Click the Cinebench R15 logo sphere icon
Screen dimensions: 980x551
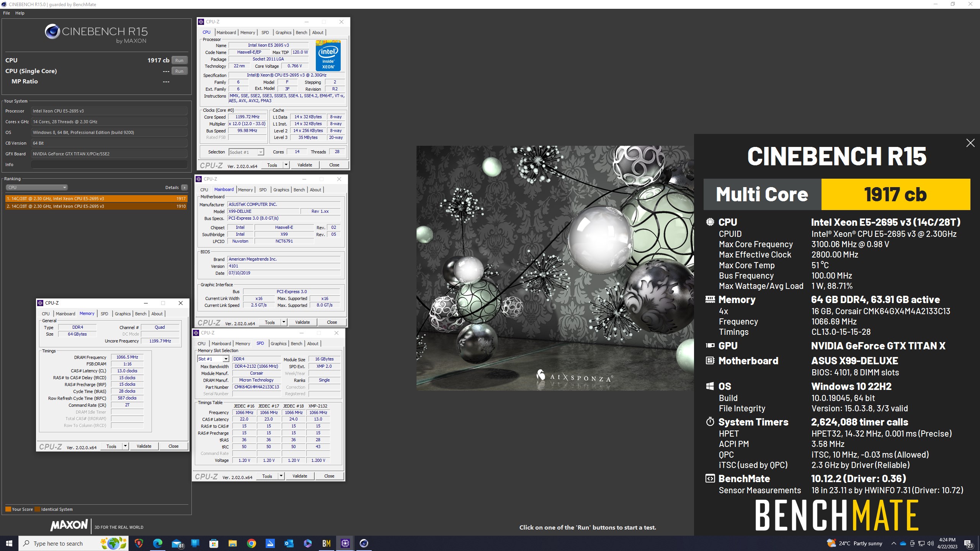[x=52, y=31]
